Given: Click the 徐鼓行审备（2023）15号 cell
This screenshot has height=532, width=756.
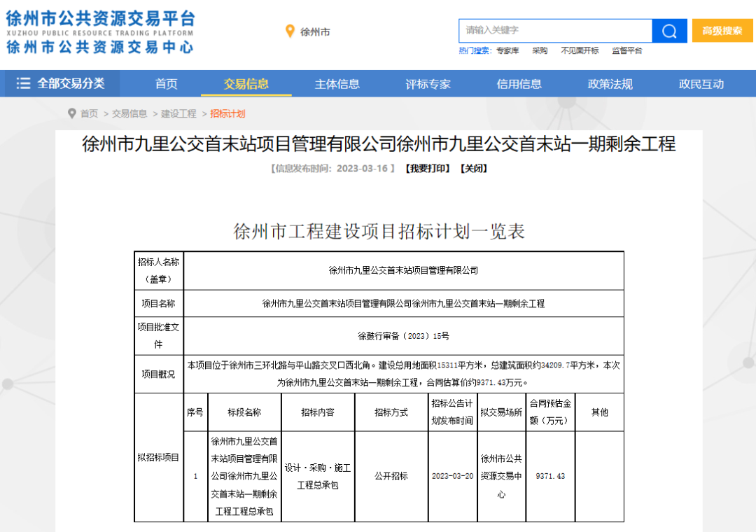Looking at the screenshot, I should point(404,336).
